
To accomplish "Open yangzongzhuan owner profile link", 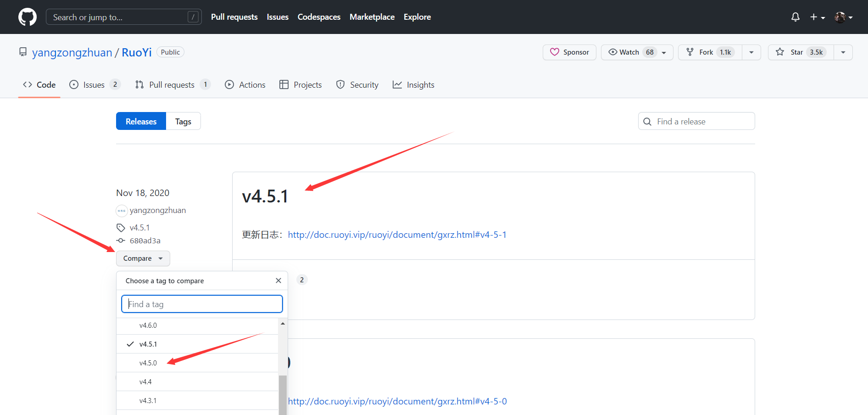I will tap(72, 52).
